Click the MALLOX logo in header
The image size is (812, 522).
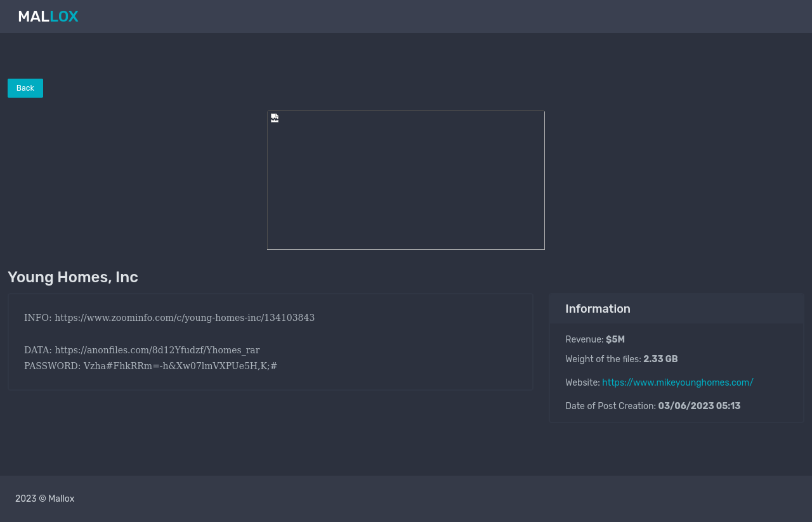tap(48, 16)
